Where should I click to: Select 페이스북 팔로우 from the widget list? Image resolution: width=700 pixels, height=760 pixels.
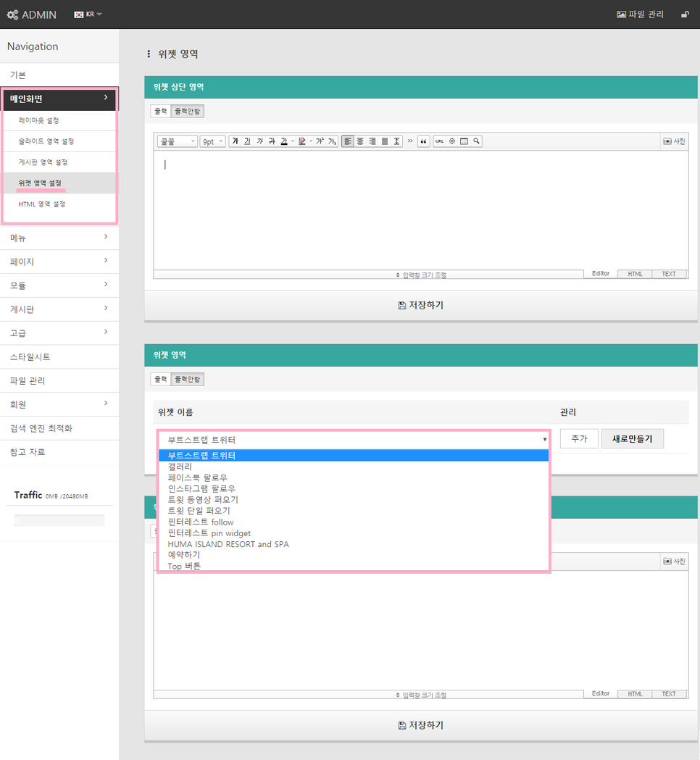(x=354, y=477)
